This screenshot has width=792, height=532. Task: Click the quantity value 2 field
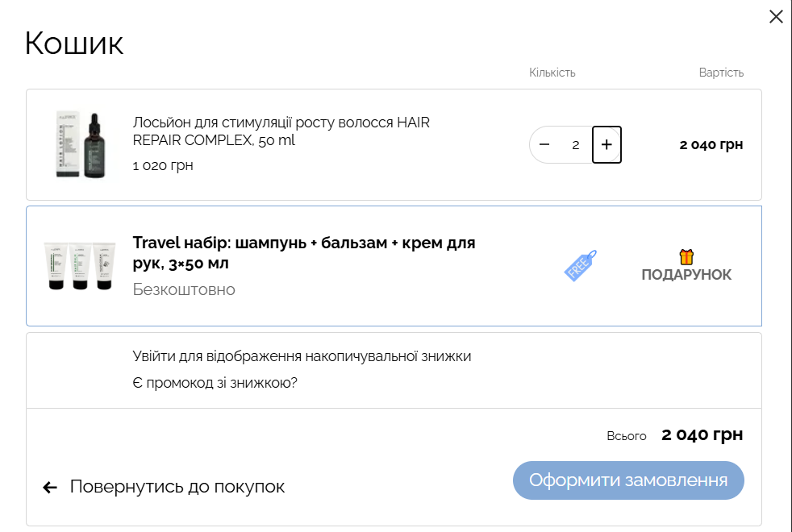[575, 145]
